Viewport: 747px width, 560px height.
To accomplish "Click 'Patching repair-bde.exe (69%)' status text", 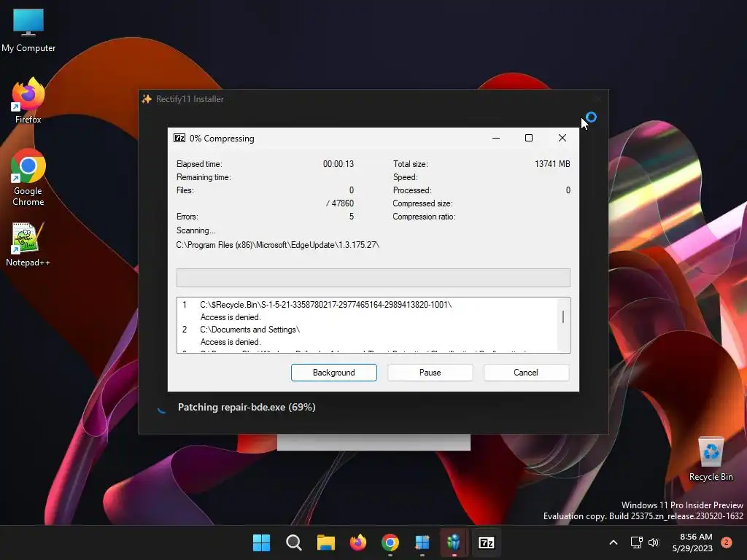I will (247, 407).
